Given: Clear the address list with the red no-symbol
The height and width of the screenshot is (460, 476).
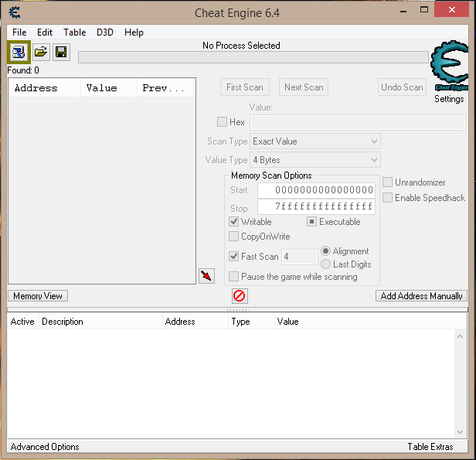Looking at the screenshot, I should tap(240, 296).
